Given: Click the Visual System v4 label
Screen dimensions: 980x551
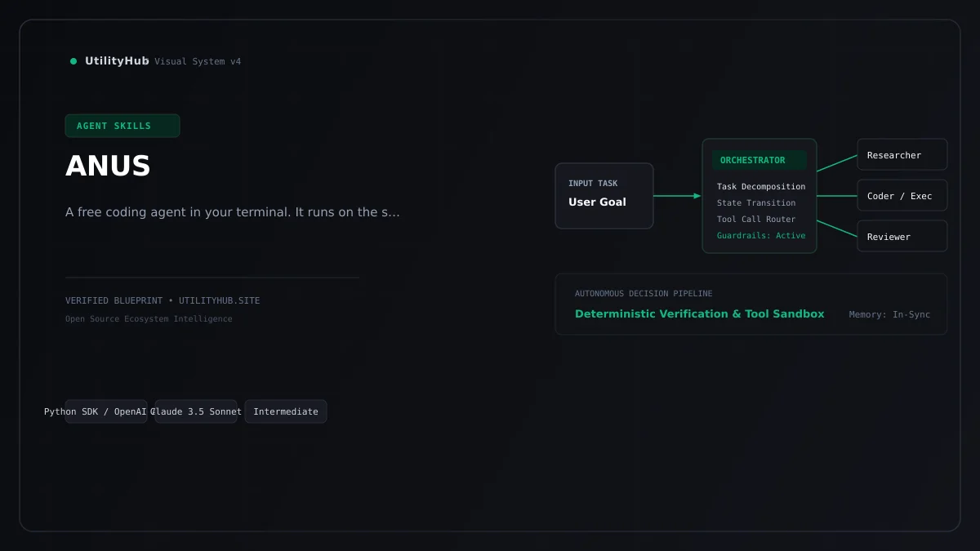Looking at the screenshot, I should (198, 62).
